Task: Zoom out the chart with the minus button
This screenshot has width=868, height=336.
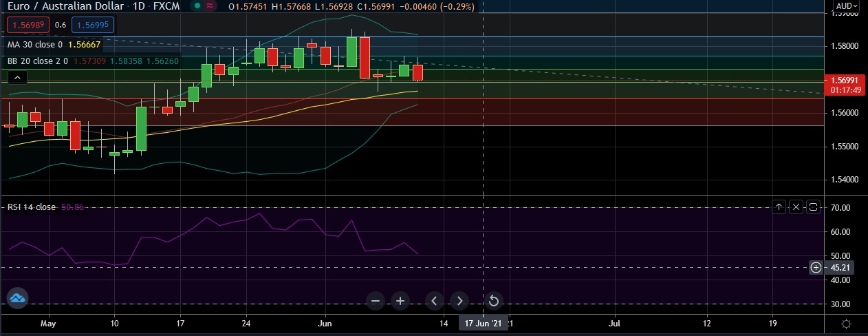Action: (x=376, y=301)
